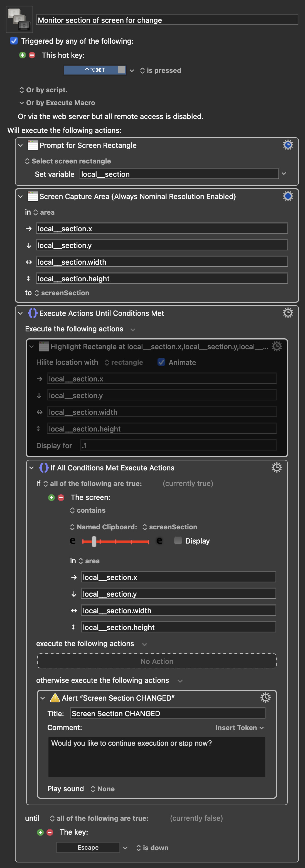The height and width of the screenshot is (868, 305).
Task: Open the Insert Token menu
Action: [x=239, y=728]
